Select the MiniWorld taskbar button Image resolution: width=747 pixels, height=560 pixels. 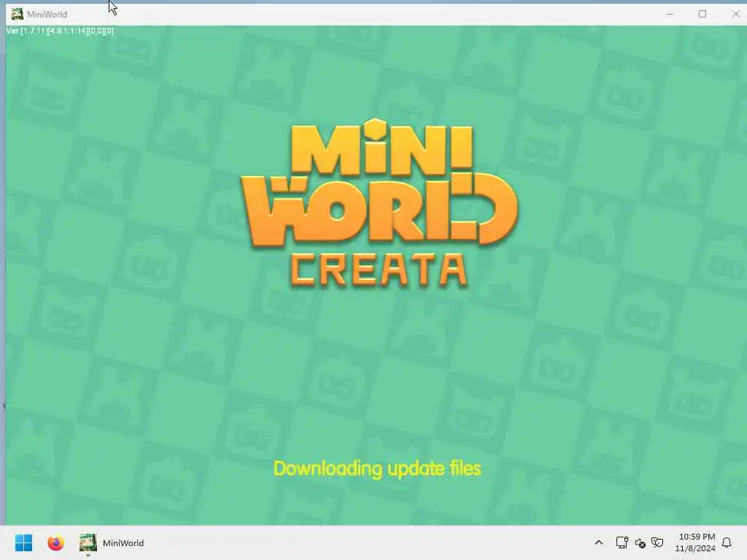tap(112, 542)
